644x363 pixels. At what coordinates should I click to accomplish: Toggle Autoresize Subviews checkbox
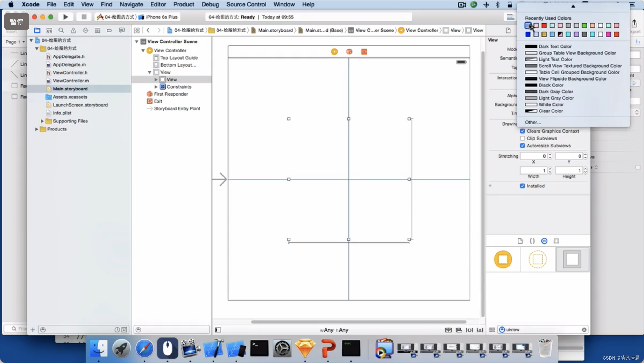coord(523,146)
